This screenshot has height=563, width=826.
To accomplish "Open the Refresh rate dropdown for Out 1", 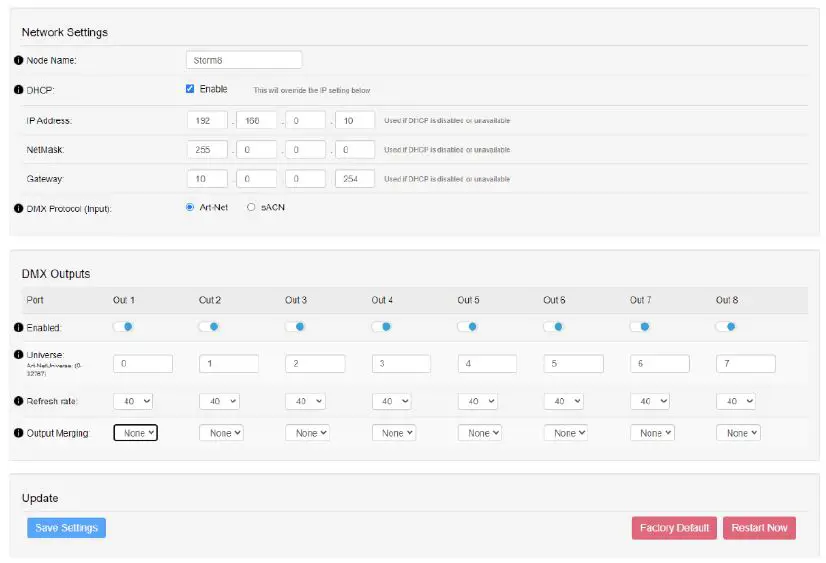I will click(x=133, y=401).
